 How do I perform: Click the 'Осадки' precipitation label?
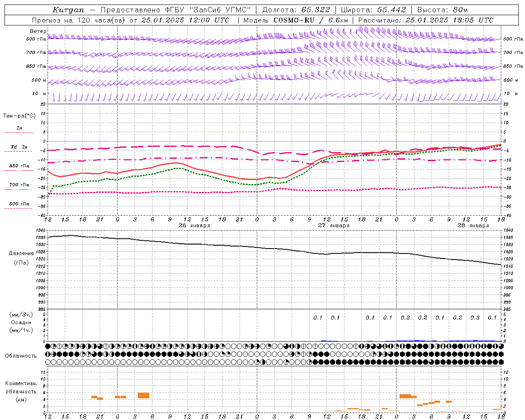(x=21, y=322)
